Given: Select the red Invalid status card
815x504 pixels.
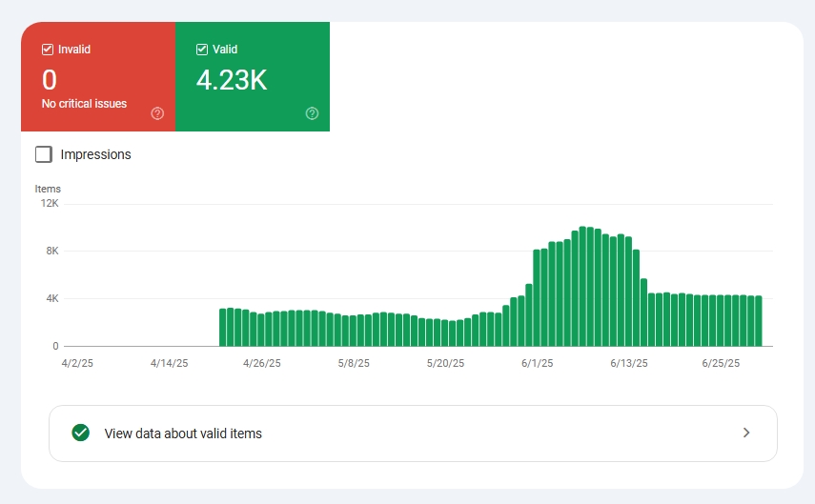Looking at the screenshot, I should tap(98, 76).
